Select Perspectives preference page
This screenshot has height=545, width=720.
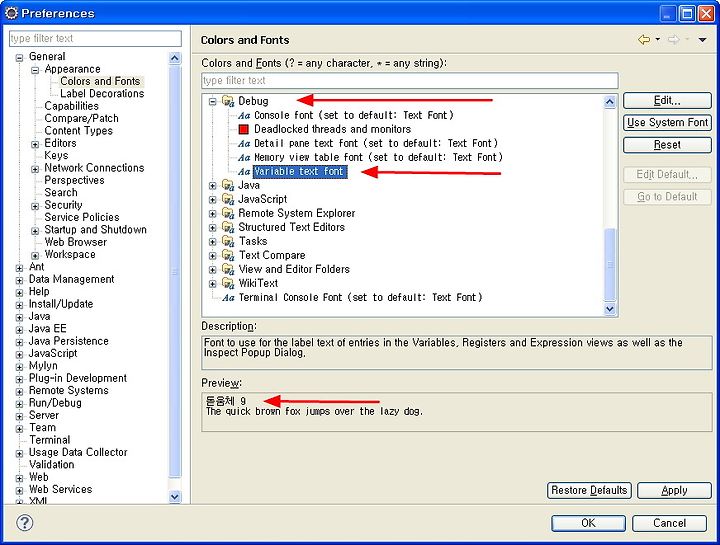[x=74, y=180]
